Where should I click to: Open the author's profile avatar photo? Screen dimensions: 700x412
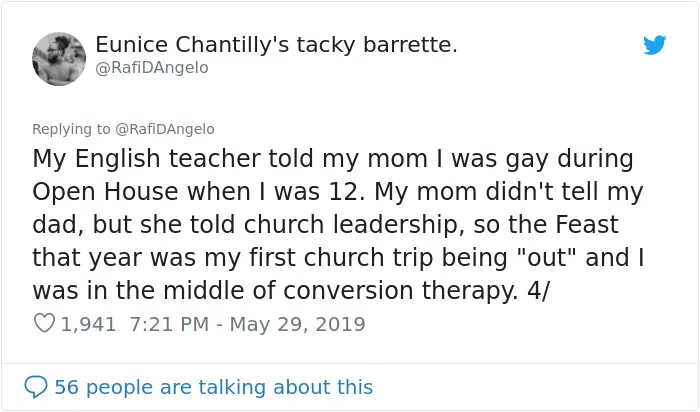[x=59, y=59]
